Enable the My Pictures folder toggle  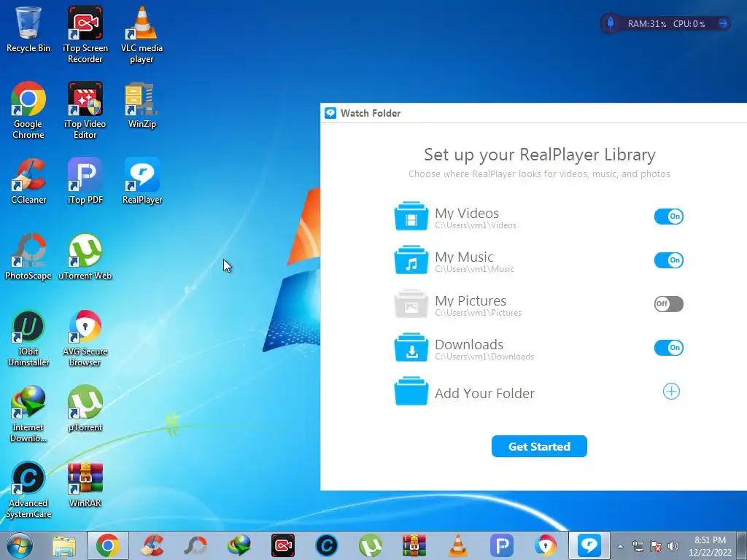668,304
